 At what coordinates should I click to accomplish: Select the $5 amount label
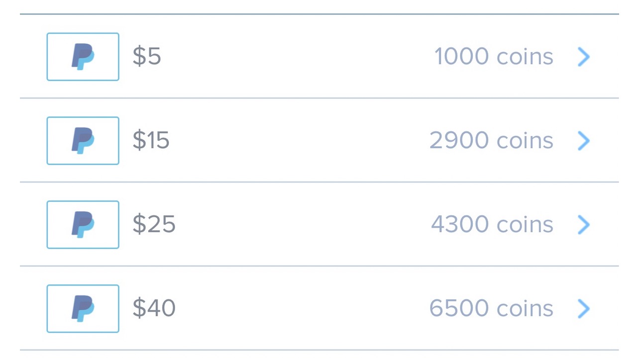[147, 57]
